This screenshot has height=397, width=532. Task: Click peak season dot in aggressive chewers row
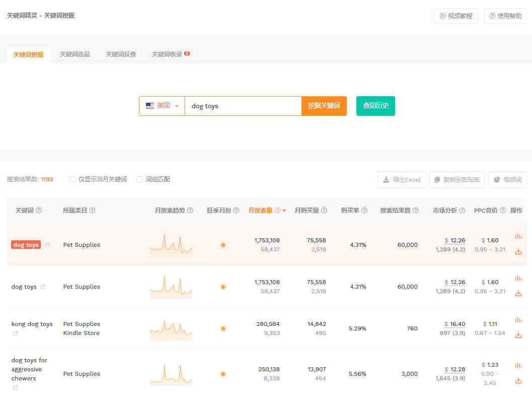[x=223, y=374]
